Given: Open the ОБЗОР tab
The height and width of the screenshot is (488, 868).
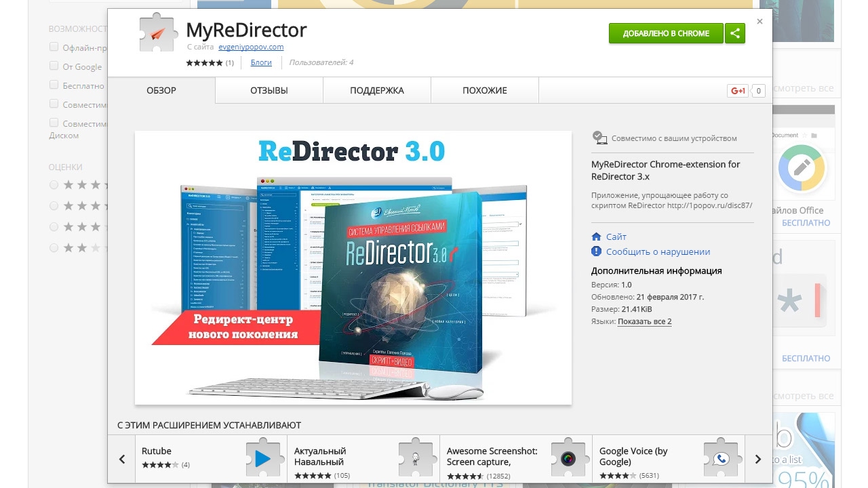Looking at the screenshot, I should pos(161,91).
